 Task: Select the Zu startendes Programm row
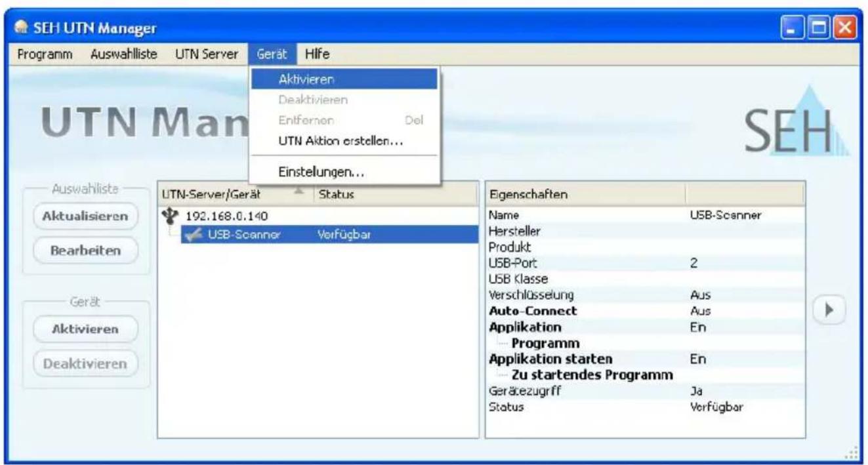tap(645, 374)
